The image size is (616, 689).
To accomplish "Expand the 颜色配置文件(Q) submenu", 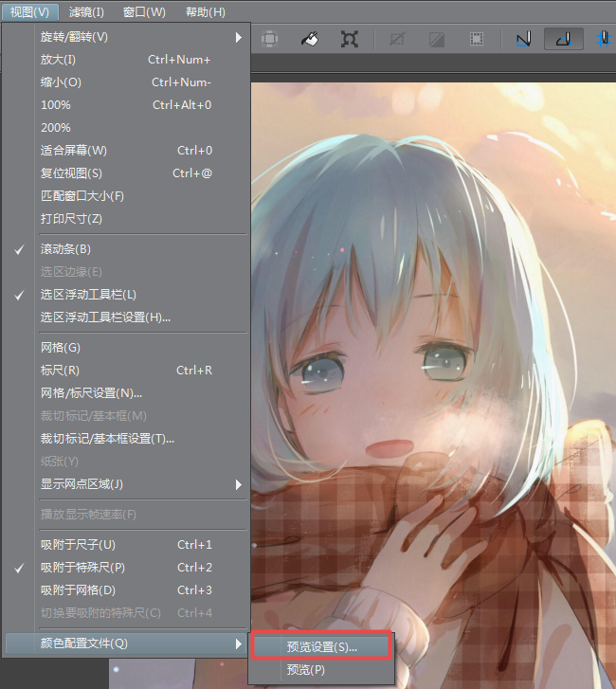I will (x=126, y=644).
